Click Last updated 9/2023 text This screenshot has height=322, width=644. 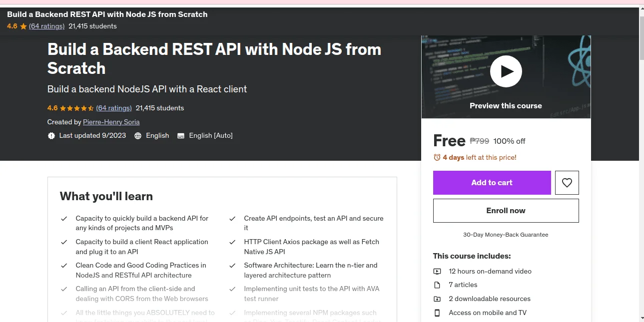pyautogui.click(x=92, y=136)
